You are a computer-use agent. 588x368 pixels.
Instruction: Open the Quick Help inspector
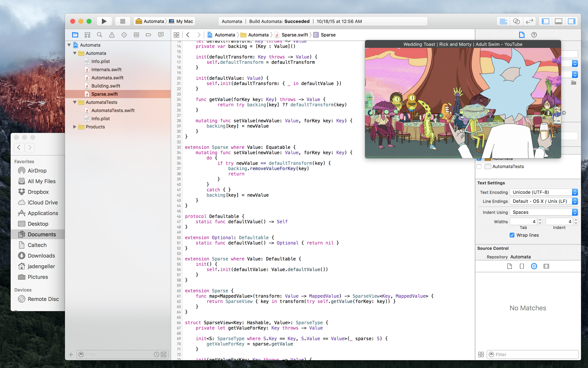(x=534, y=35)
